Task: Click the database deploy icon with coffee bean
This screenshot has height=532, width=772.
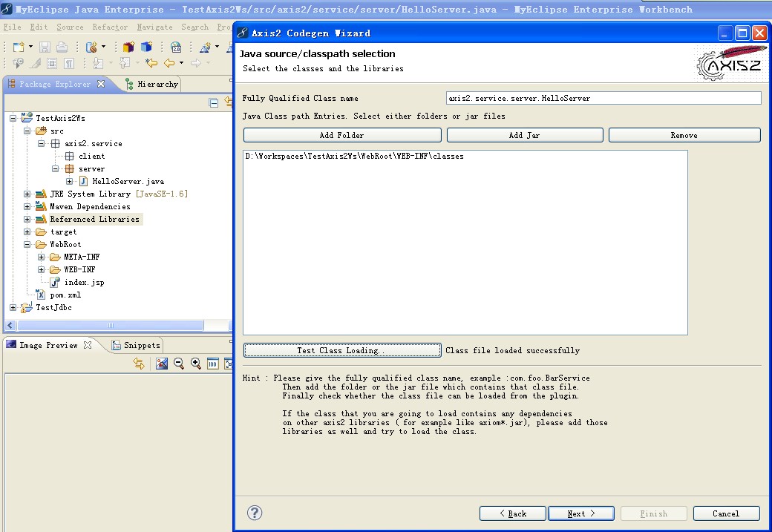Action: point(91,47)
